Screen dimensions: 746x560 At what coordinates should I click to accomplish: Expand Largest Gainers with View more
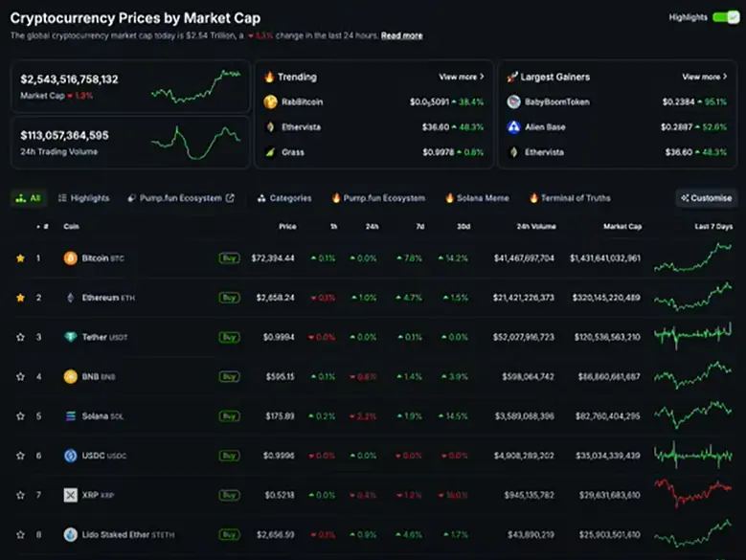[704, 77]
